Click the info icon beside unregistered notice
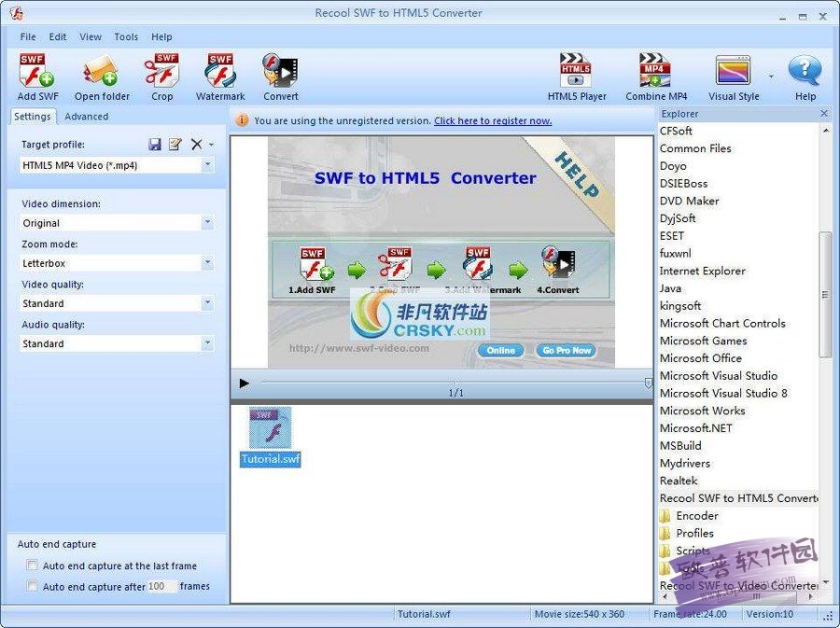 (x=242, y=120)
